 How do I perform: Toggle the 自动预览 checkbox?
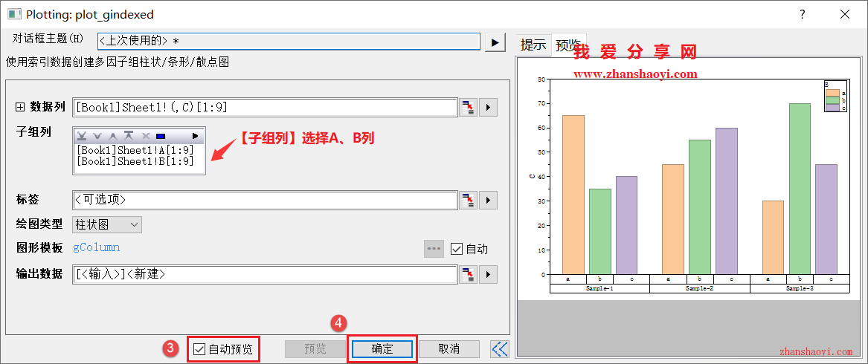click(x=199, y=348)
